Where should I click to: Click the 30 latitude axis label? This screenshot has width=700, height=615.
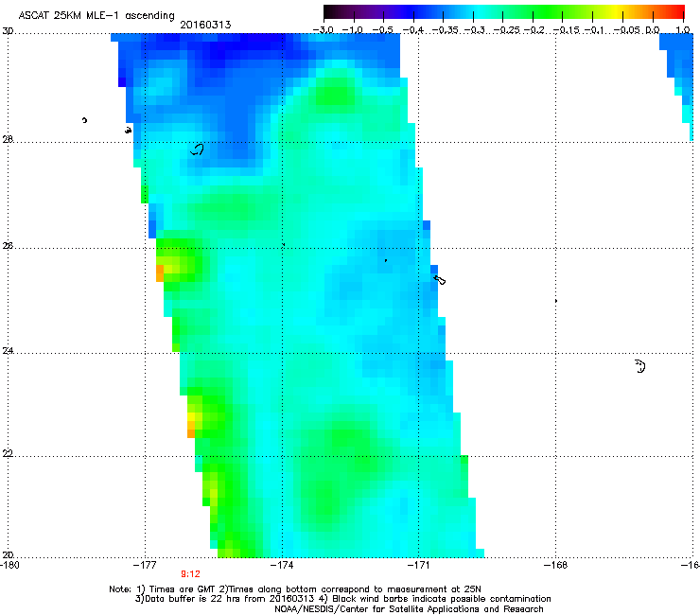[x=8, y=31]
